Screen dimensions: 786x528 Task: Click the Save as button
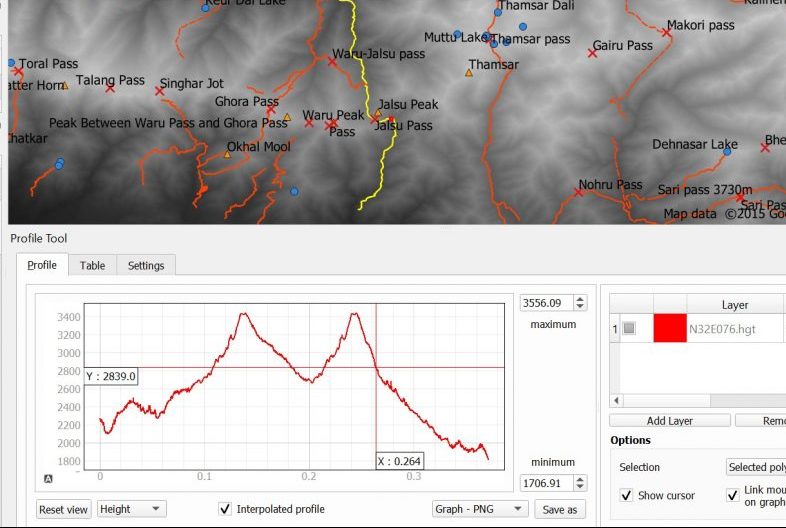559,509
